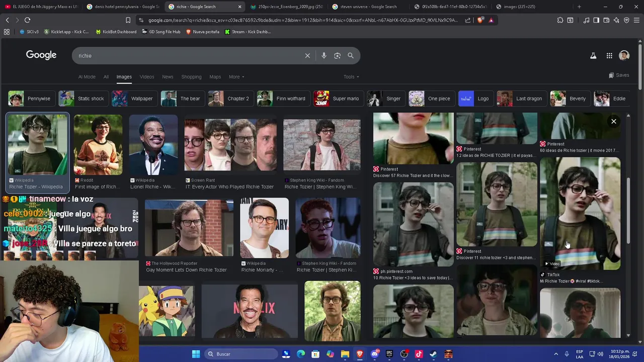Open the Google apps grid
Viewport: 644px width, 362px height.
[x=609, y=56]
